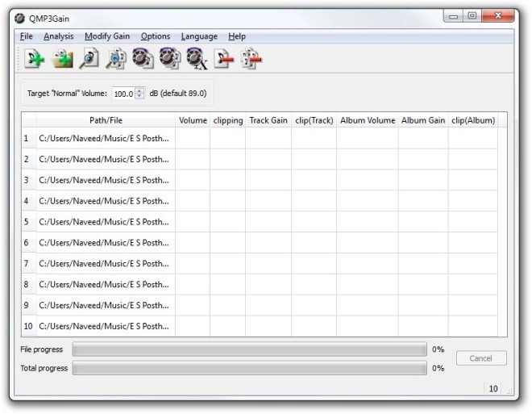Viewport: 532px width, 414px height.
Task: Run Album Analysis from the toolbar
Action: (116, 60)
